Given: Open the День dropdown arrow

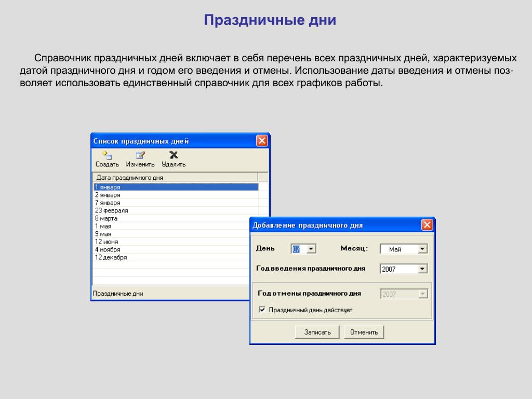Looking at the screenshot, I should pos(311,249).
